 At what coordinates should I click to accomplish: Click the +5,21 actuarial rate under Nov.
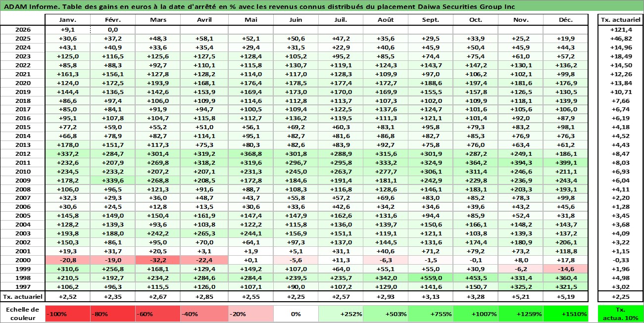click(x=521, y=296)
